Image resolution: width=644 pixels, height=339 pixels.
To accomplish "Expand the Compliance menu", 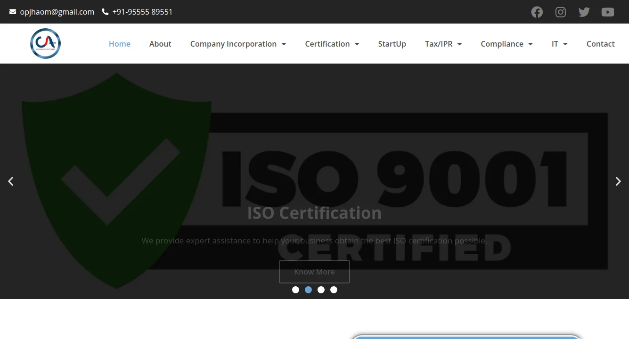I will (x=506, y=44).
